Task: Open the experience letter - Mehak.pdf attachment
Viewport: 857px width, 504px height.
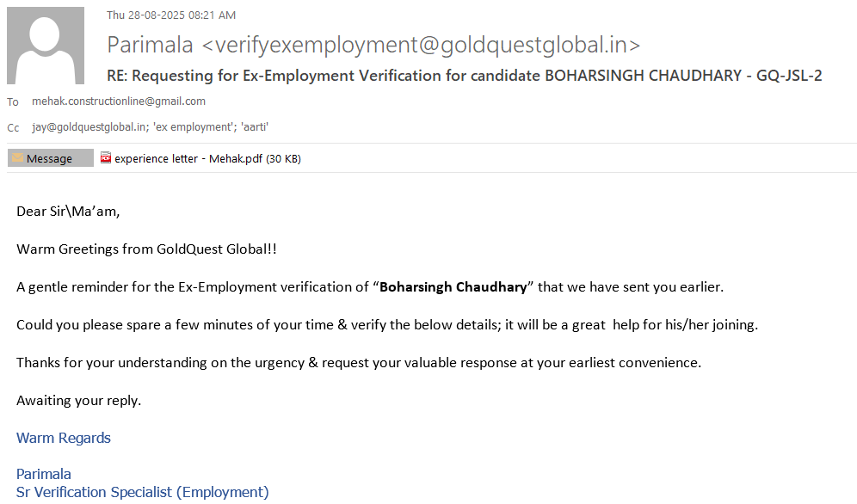Action: click(188, 158)
